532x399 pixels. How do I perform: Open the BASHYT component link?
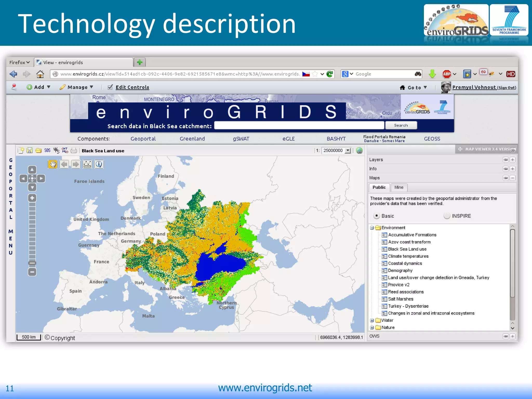coord(336,139)
